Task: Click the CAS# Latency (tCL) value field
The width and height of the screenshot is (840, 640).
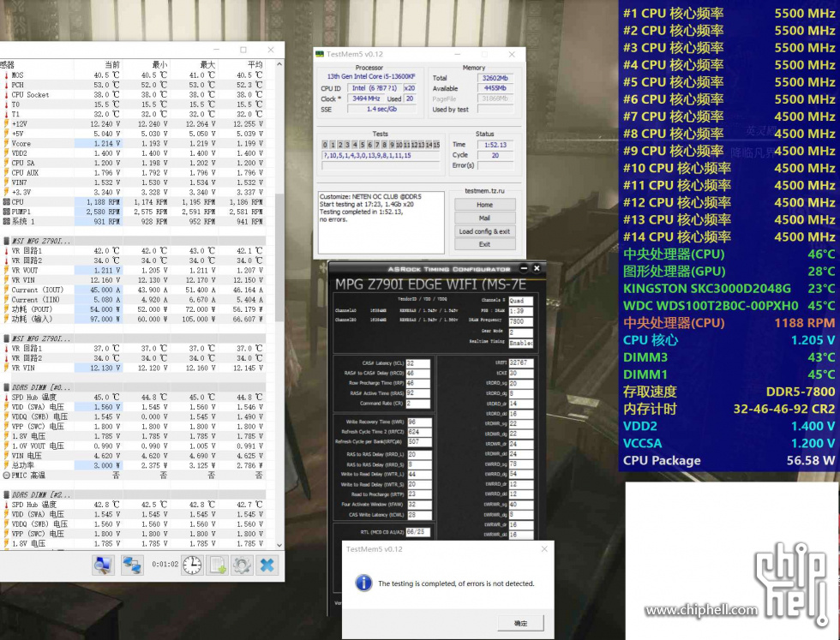Action: [x=418, y=363]
